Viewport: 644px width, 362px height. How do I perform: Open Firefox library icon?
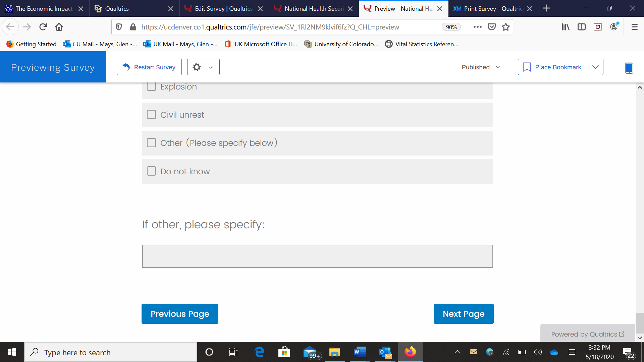(x=566, y=27)
